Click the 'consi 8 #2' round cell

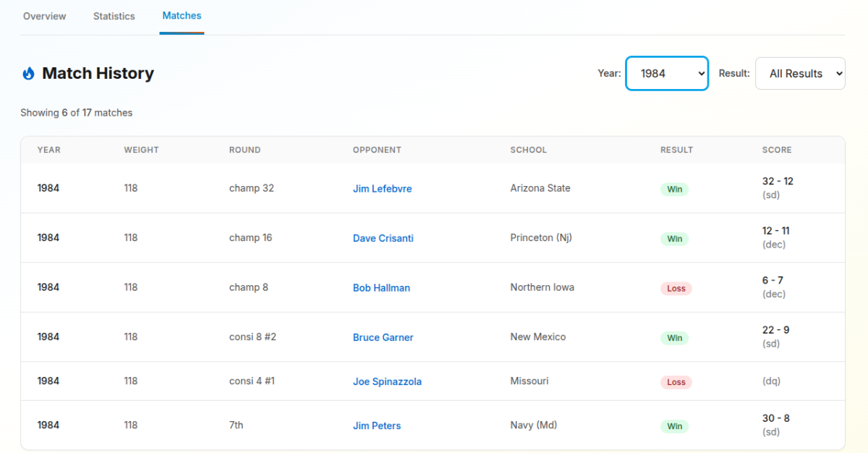(253, 336)
